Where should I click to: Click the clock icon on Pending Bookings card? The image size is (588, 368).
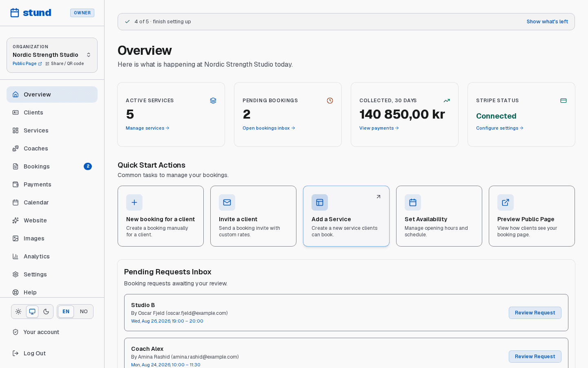tap(330, 101)
